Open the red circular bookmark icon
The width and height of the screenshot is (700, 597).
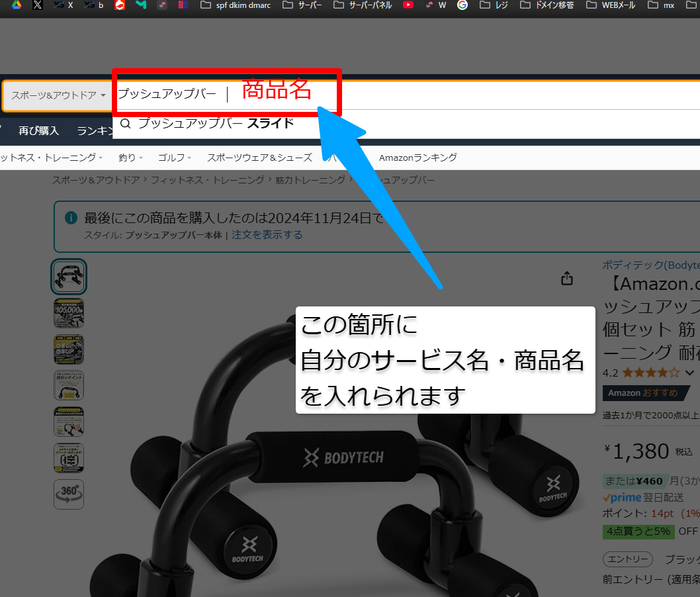coord(120,5)
